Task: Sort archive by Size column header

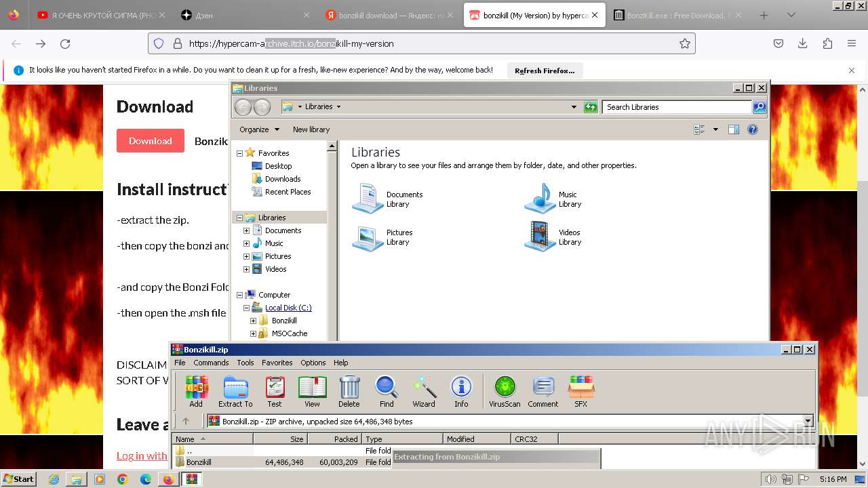Action: tap(279, 439)
